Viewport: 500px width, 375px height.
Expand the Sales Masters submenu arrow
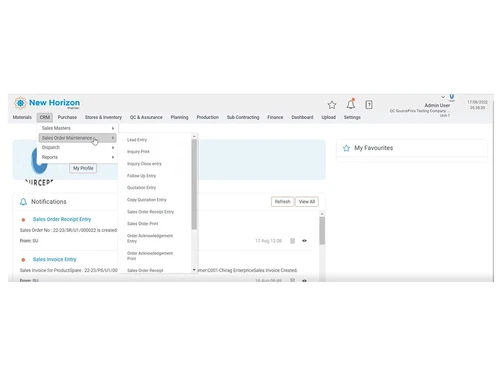tap(113, 128)
